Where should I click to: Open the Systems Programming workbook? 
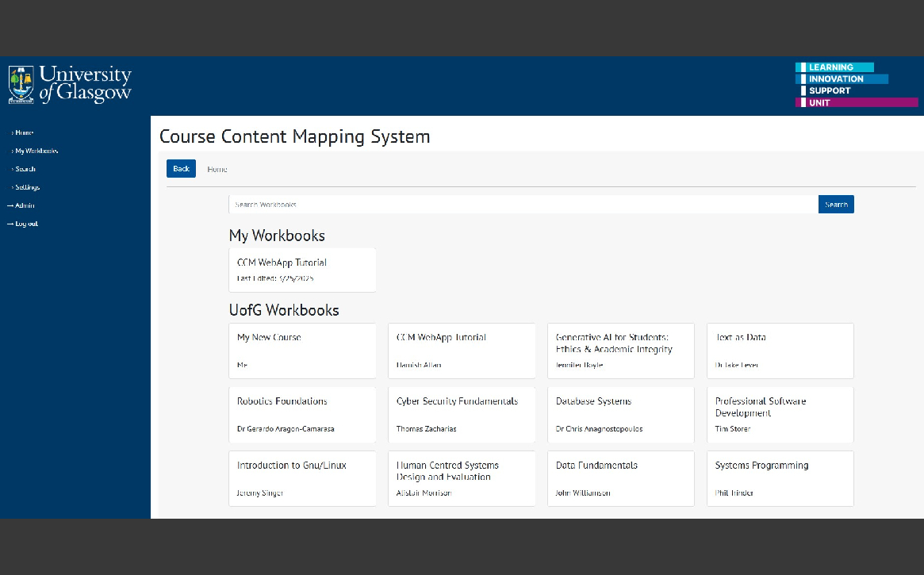(x=780, y=478)
